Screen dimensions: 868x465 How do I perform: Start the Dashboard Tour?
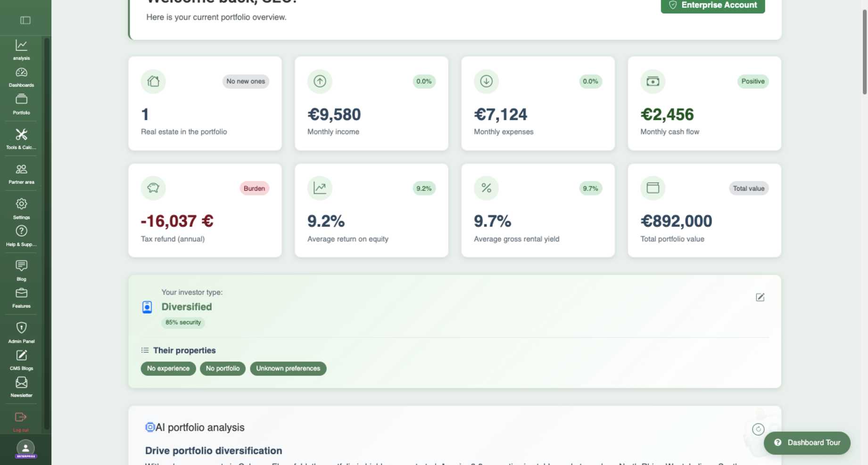(x=807, y=442)
